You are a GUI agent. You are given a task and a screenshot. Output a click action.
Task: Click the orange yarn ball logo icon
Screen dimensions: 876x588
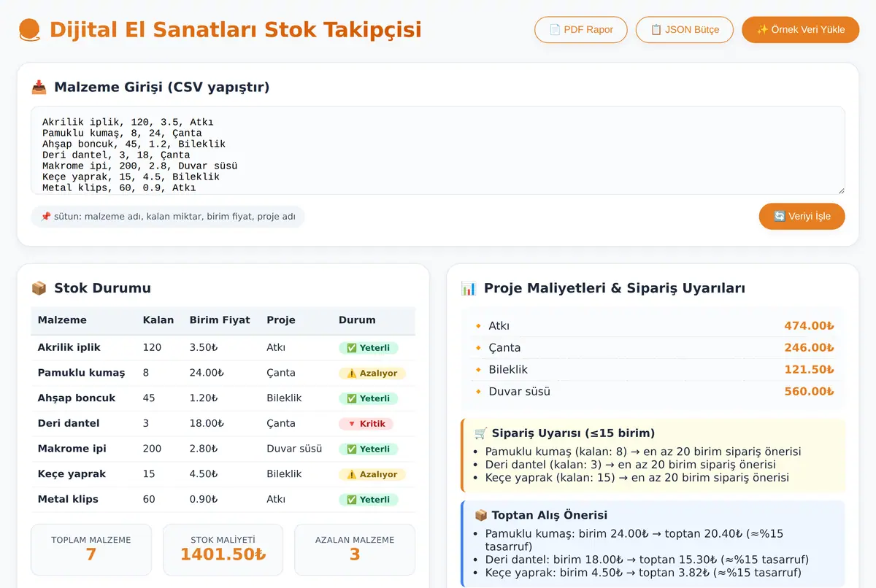(x=29, y=30)
